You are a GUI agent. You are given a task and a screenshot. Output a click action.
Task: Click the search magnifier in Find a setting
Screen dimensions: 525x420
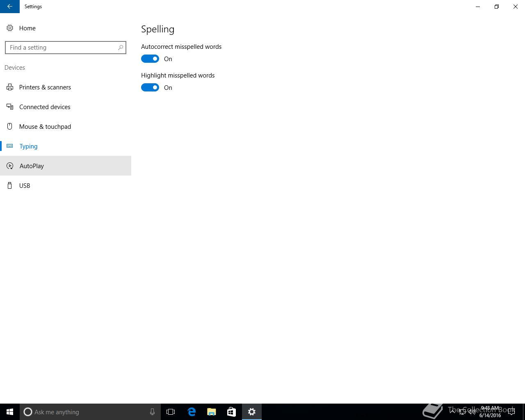(x=121, y=48)
